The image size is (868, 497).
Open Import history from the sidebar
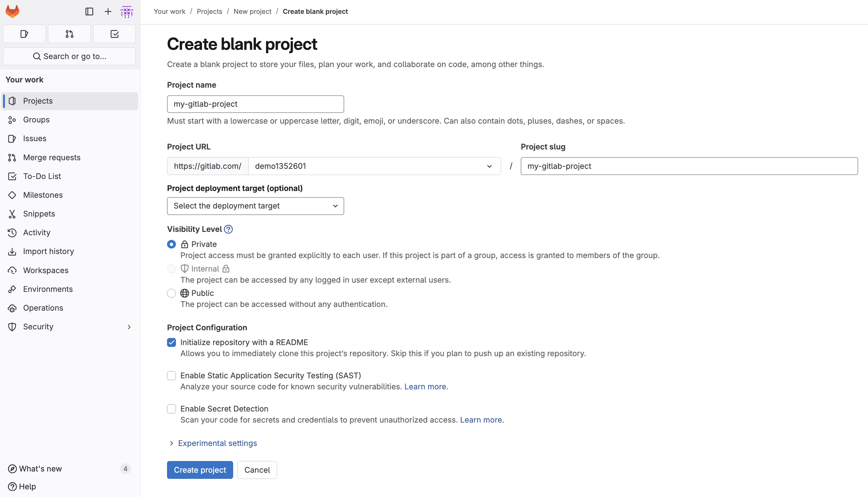coord(49,251)
